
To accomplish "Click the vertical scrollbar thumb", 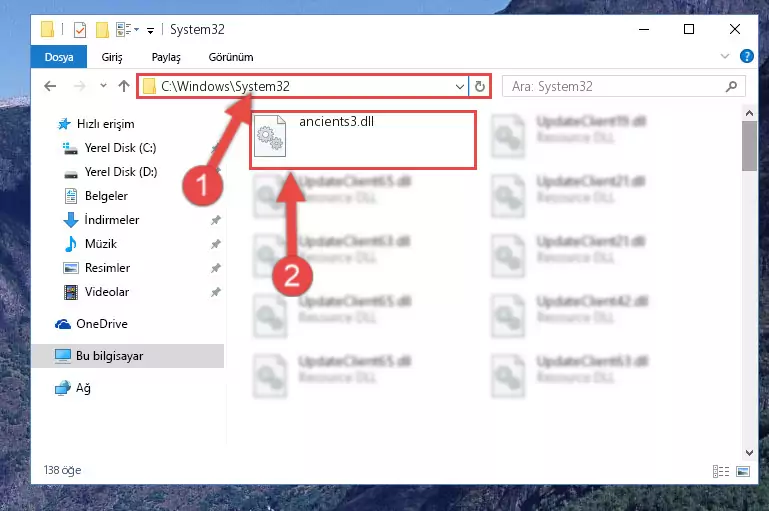I will point(749,146).
